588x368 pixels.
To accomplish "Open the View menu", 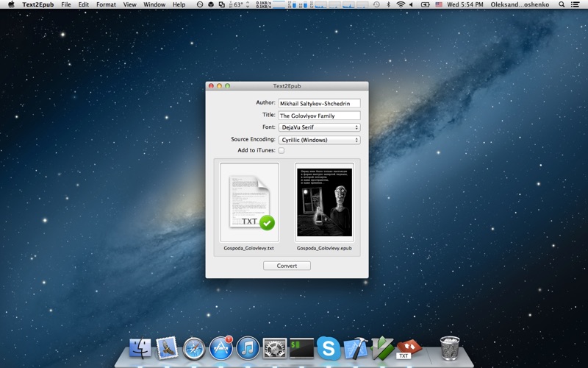I will [130, 4].
